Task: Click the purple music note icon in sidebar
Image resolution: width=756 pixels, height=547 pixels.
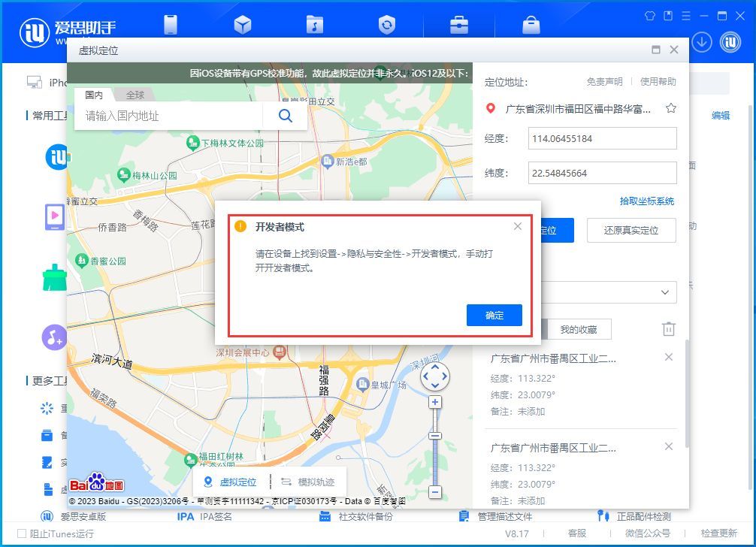Action: pyautogui.click(x=54, y=337)
